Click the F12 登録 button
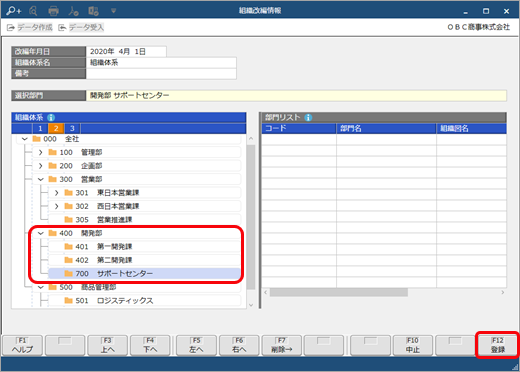520x372 pixels. [498, 345]
